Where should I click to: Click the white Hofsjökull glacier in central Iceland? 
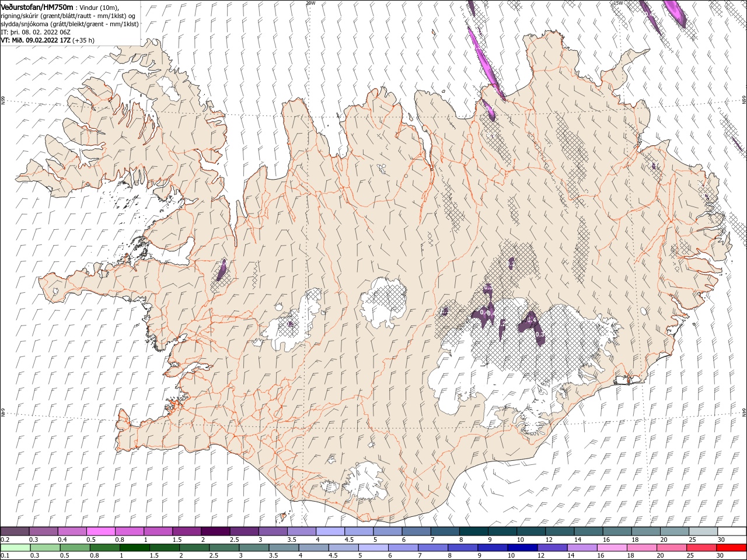(x=383, y=302)
